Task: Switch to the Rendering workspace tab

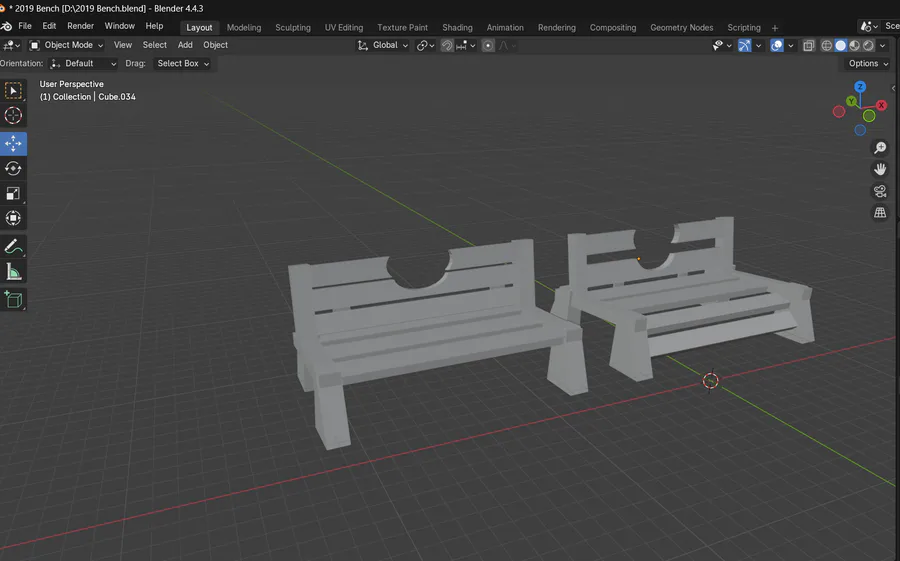Action: pyautogui.click(x=557, y=28)
